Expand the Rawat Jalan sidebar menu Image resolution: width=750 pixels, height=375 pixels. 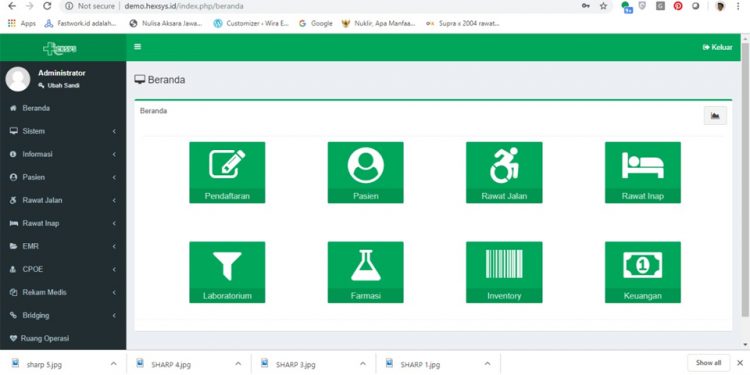coord(63,200)
